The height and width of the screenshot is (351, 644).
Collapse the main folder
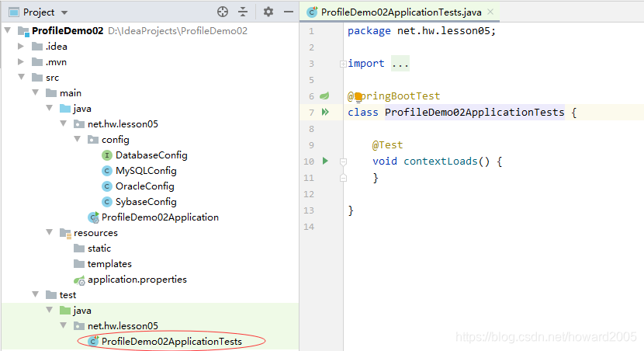click(x=36, y=92)
